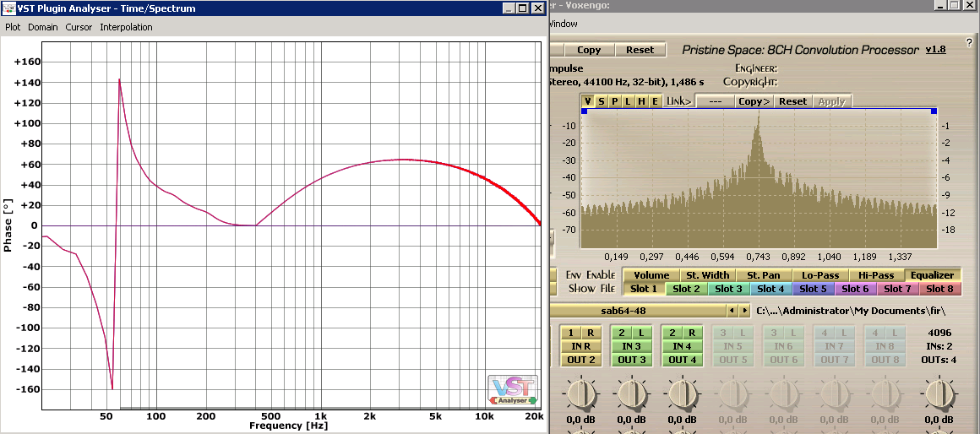Select Slot 2
The height and width of the screenshot is (434, 980).
(x=686, y=289)
